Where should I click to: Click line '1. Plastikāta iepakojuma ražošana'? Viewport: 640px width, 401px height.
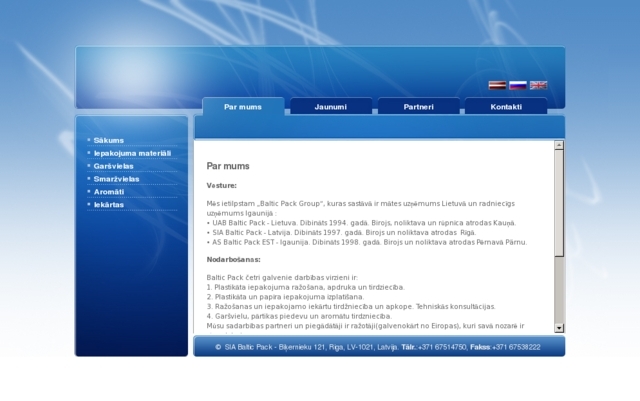pyautogui.click(x=306, y=287)
